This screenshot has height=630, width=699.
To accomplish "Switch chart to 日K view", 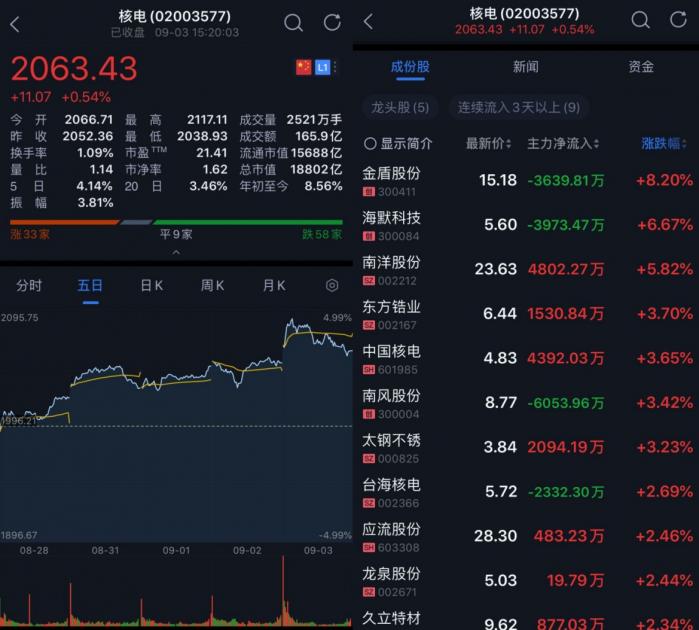I will pos(151,286).
